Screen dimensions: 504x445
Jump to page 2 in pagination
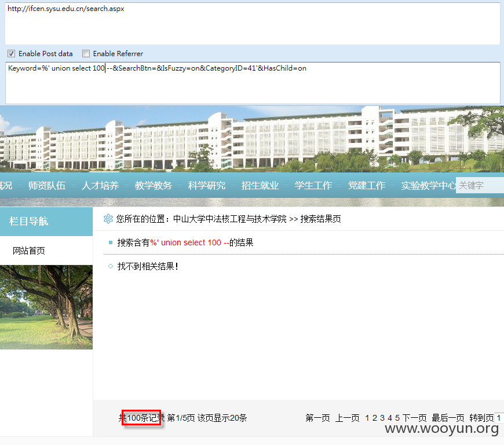tap(375, 418)
